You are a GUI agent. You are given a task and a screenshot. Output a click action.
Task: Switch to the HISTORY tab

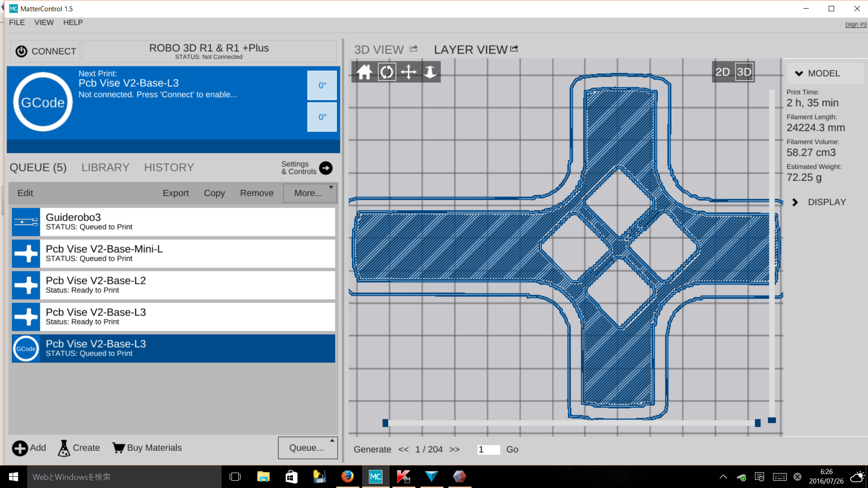click(169, 168)
